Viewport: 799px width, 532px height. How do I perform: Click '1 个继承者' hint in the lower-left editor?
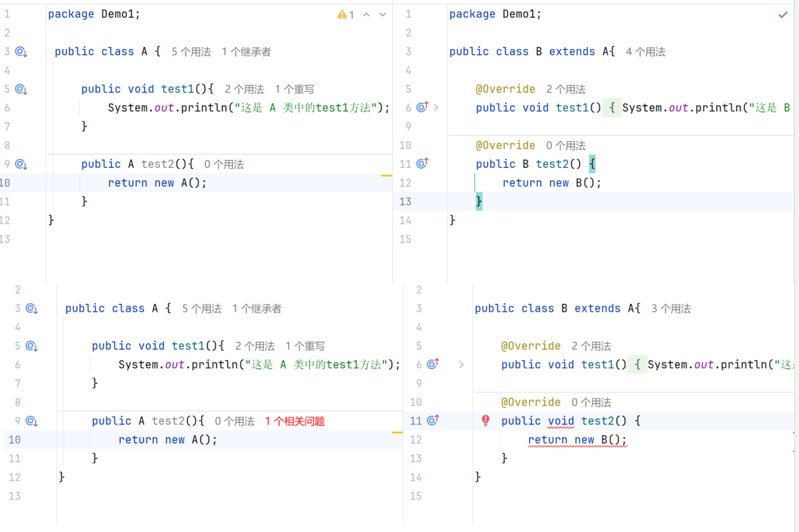[x=257, y=309]
